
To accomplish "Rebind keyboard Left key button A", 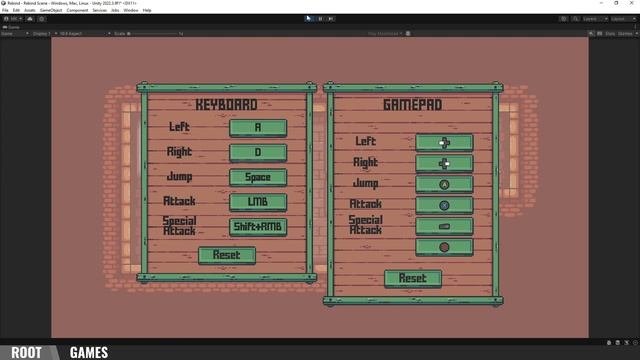I will tap(258, 128).
